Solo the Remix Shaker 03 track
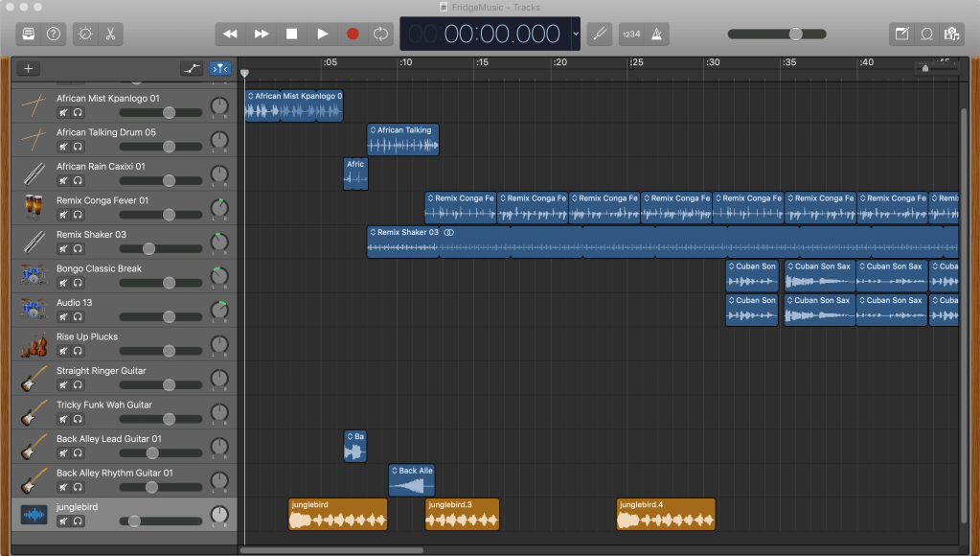 click(78, 249)
